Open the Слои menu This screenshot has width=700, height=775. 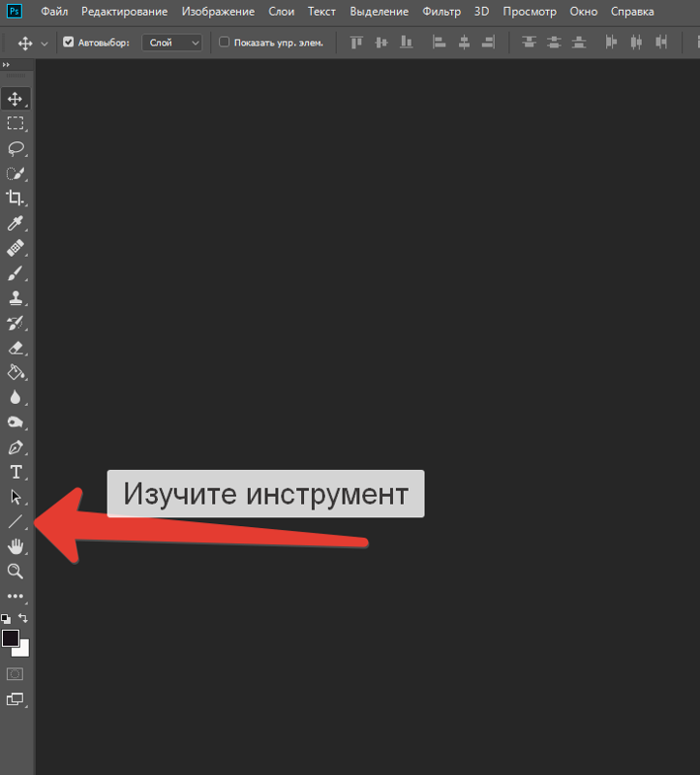click(x=281, y=12)
